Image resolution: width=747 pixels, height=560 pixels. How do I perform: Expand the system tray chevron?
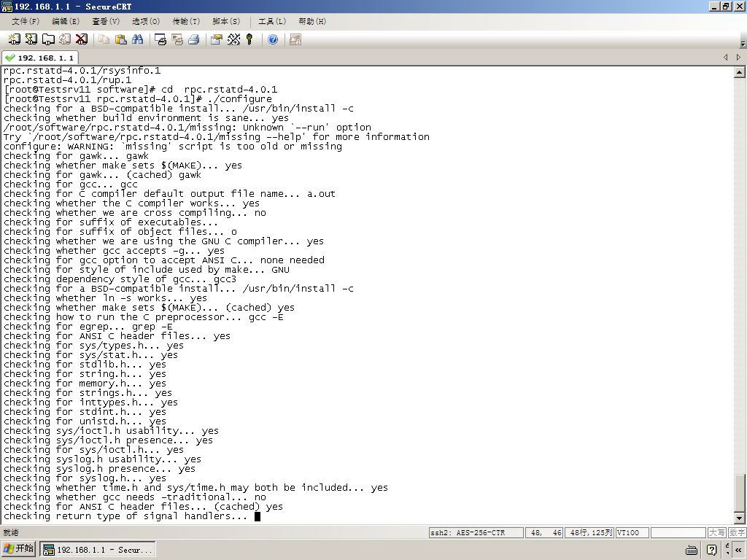click(738, 550)
